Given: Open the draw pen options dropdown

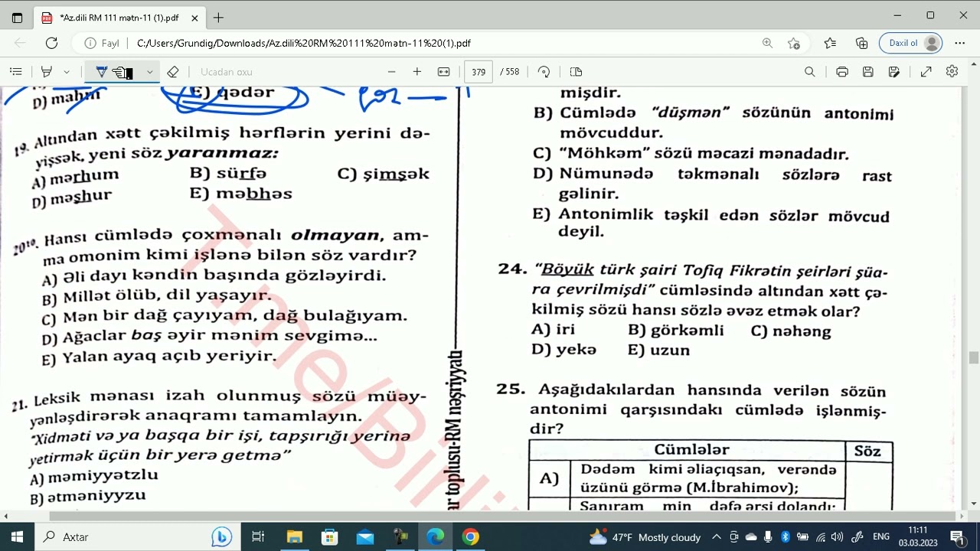Looking at the screenshot, I should tap(149, 72).
